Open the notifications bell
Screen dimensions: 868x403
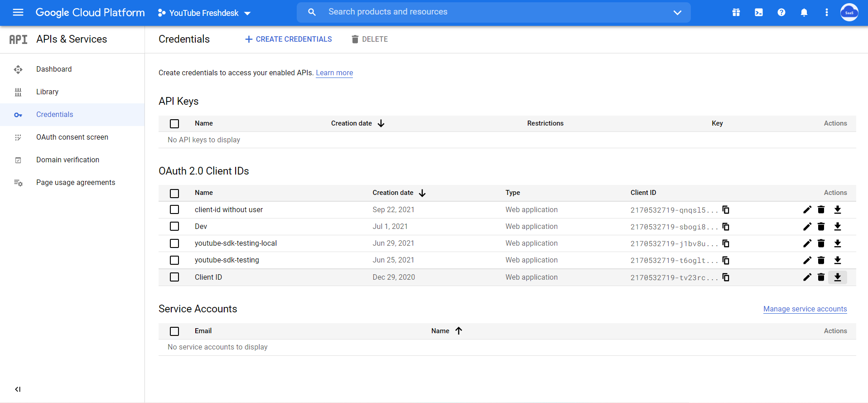(x=804, y=12)
